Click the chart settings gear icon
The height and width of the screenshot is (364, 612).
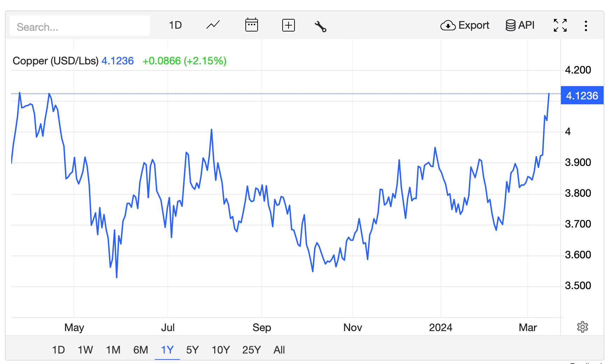click(x=583, y=327)
